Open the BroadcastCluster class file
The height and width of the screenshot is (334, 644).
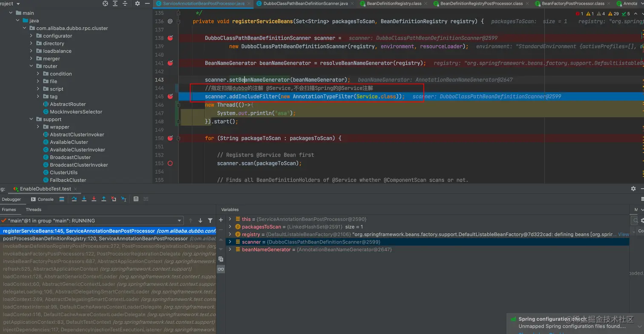(70, 157)
